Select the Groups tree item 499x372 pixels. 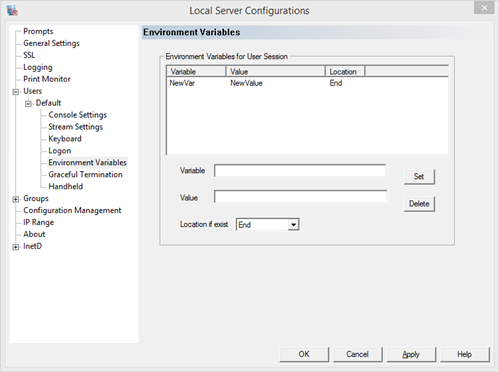(x=36, y=199)
